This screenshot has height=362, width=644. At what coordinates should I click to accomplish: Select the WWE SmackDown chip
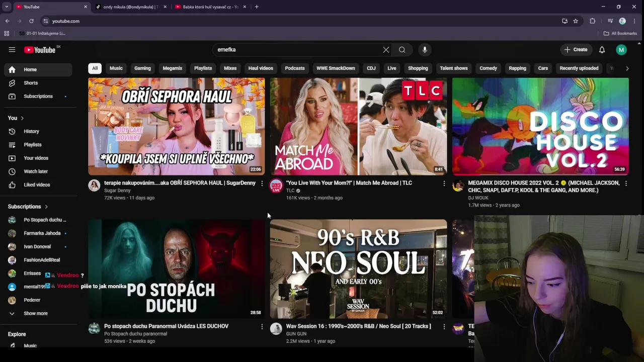tap(336, 68)
